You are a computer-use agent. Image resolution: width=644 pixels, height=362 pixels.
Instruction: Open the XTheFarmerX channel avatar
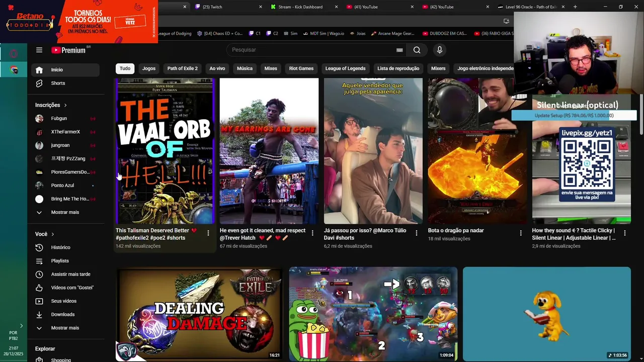tap(39, 132)
